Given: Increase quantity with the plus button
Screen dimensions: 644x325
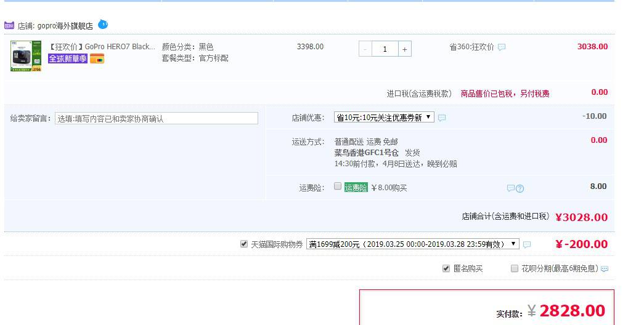Looking at the screenshot, I should point(404,49).
